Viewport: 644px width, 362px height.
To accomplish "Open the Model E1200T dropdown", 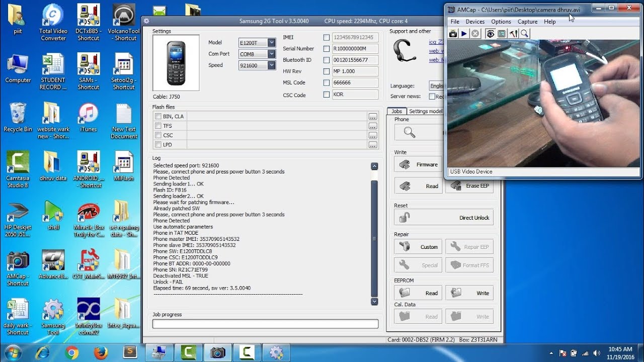I will [272, 43].
